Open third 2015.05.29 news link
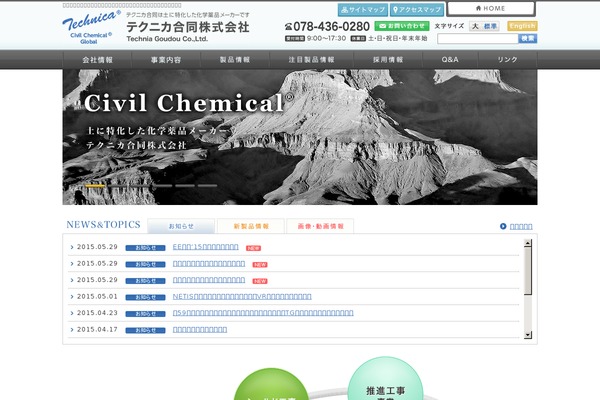The image size is (600, 400). click(x=209, y=280)
